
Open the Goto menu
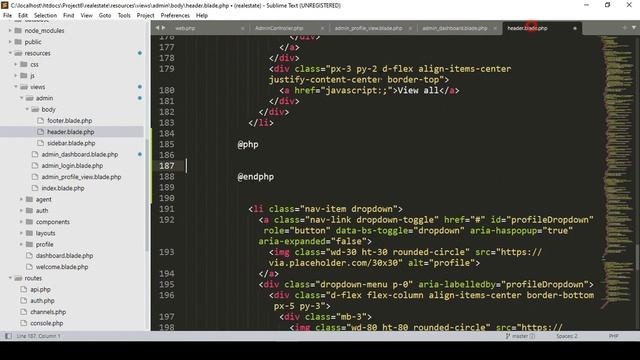105,16
